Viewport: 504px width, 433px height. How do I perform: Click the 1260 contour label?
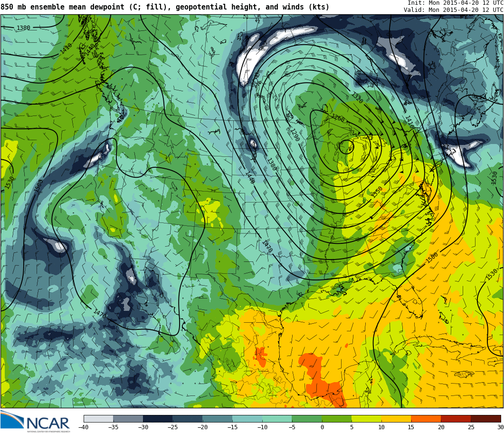click(338, 117)
